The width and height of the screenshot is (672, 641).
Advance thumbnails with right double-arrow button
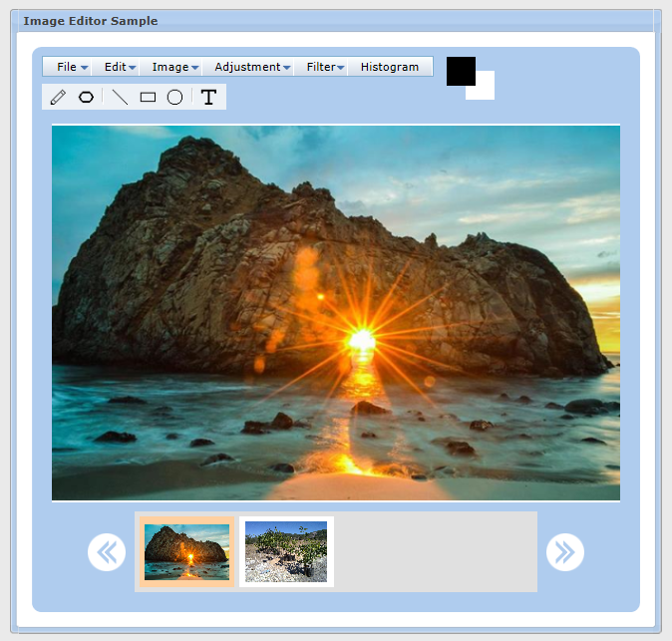coord(565,551)
